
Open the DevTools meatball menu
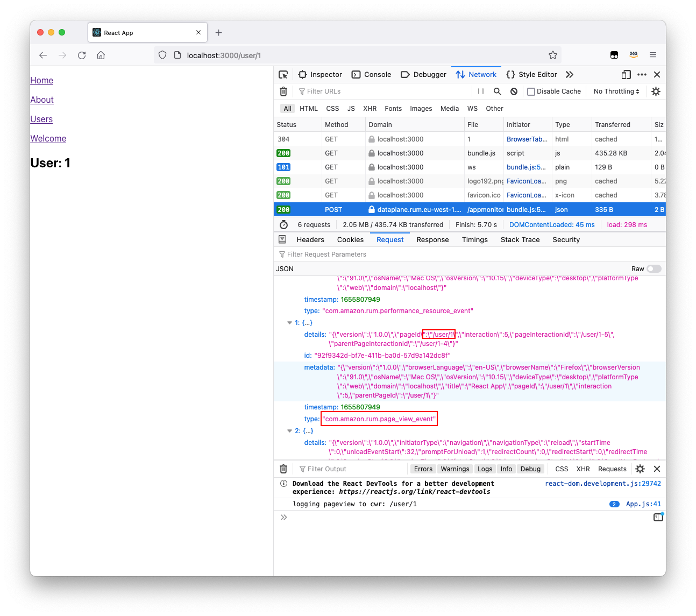642,74
